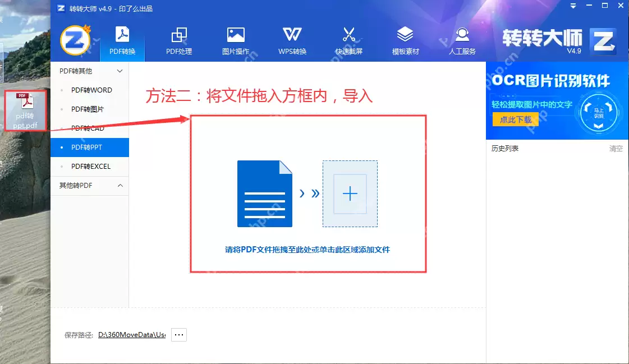Open the save path browse button

click(x=178, y=334)
